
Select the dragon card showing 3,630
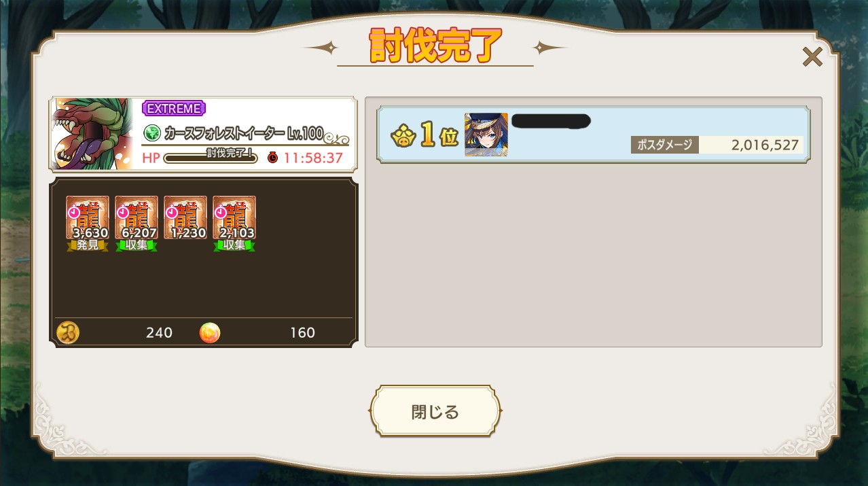tap(88, 218)
